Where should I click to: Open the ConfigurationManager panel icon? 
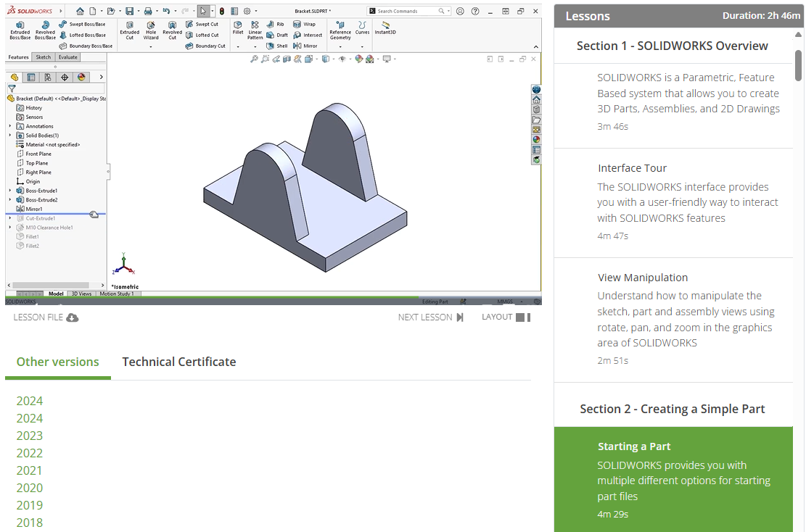point(48,77)
